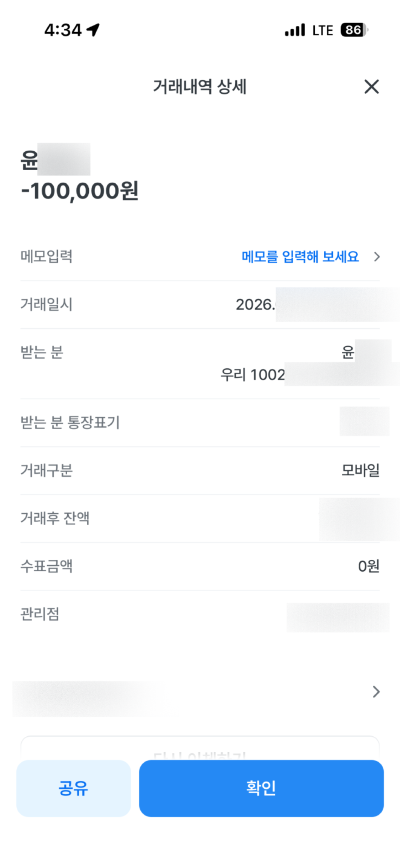This screenshot has width=400, height=868.
Task: Select the -100,000원 transaction amount
Action: pyautogui.click(x=80, y=191)
